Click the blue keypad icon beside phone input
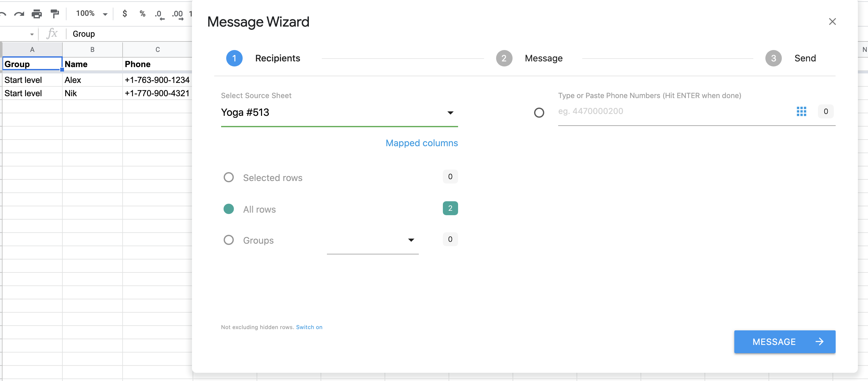 [x=802, y=111]
